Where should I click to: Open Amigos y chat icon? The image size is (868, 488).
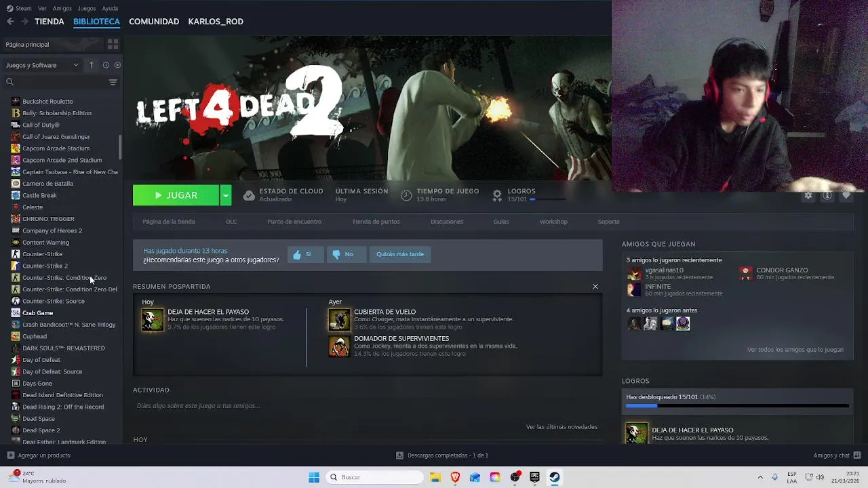click(857, 455)
